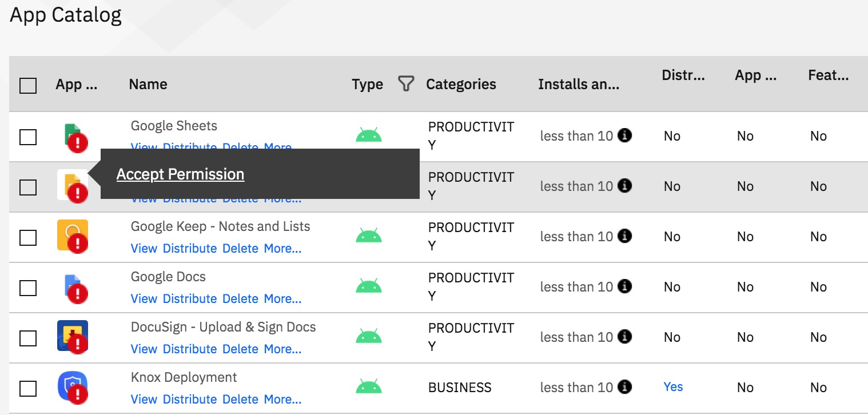Click Distribute link for Google Keep
The width and height of the screenshot is (868, 415).
pos(190,249)
